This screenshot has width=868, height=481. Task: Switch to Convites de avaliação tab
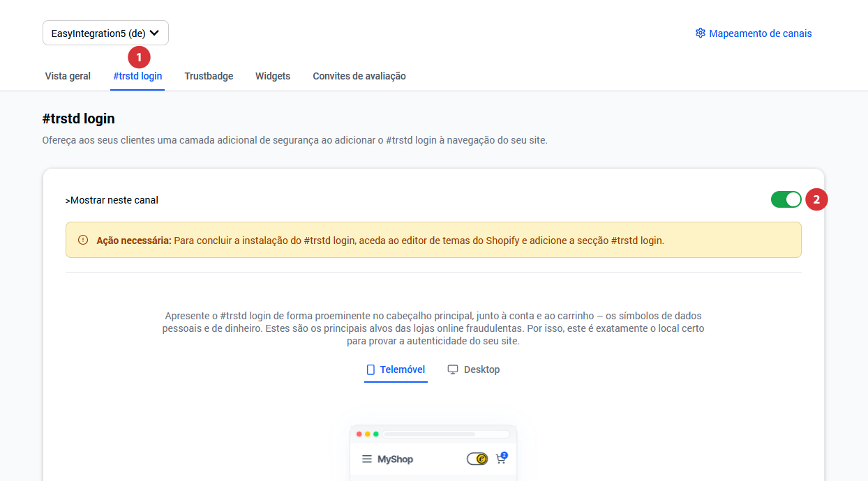(359, 76)
